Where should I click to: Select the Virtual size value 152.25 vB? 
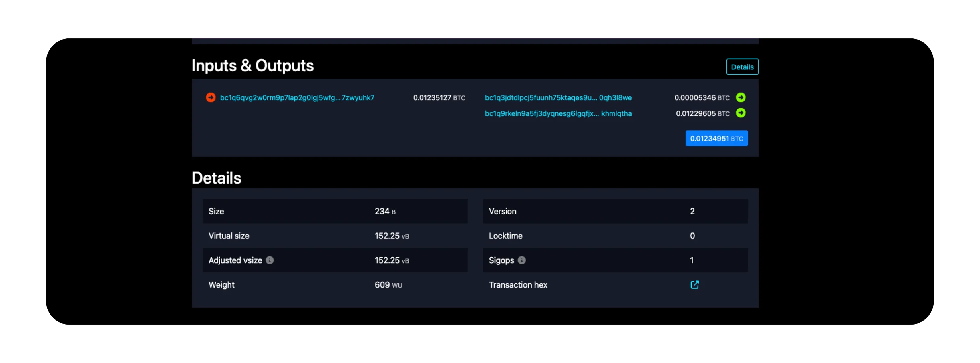pyautogui.click(x=391, y=236)
